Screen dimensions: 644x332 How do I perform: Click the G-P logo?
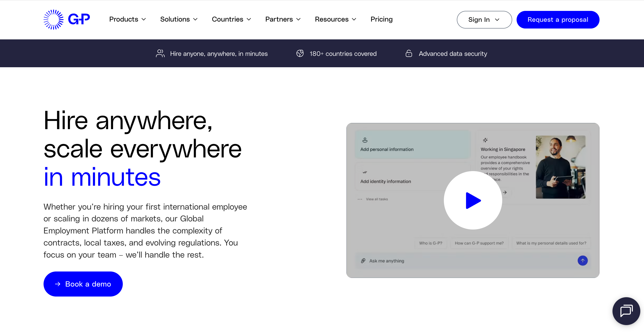click(x=66, y=19)
